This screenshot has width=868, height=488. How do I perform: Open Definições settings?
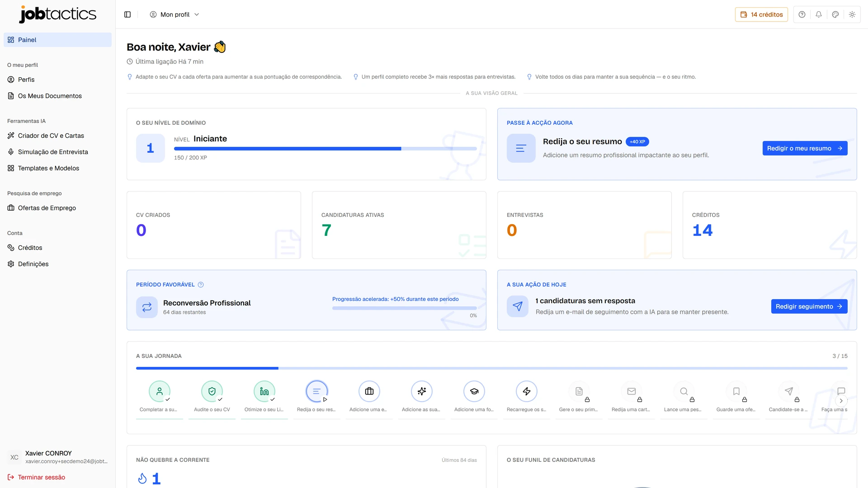point(57,264)
